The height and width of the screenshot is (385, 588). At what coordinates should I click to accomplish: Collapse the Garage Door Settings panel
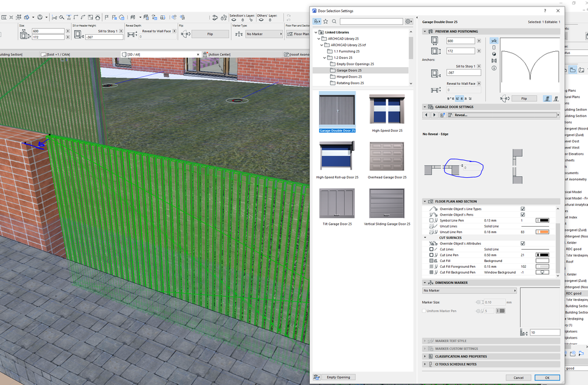tap(425, 107)
